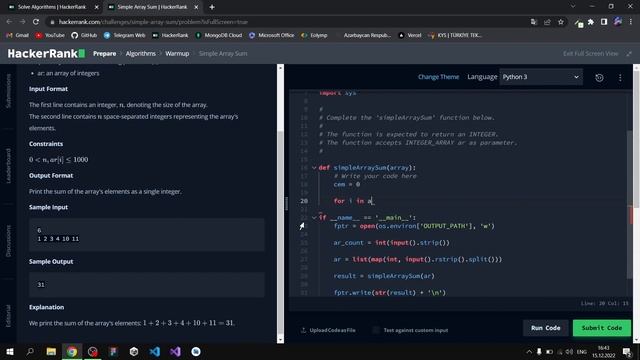The image size is (640, 360).
Task: Open the Leaderboard side tab
Action: point(8,166)
